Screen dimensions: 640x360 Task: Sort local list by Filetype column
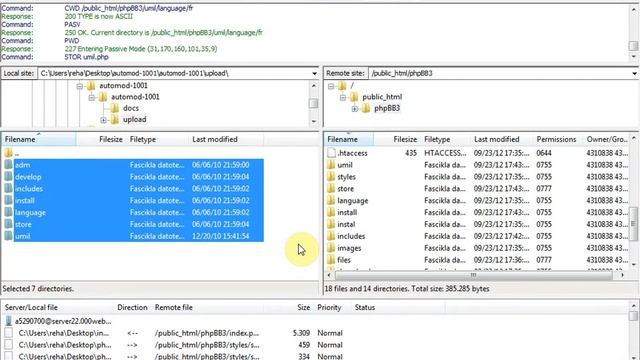[x=158, y=140]
